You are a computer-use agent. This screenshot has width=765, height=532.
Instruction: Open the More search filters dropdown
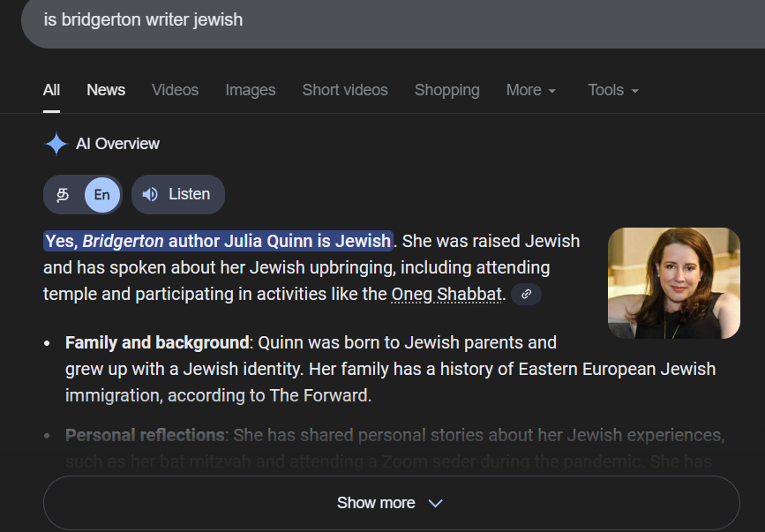[530, 90]
